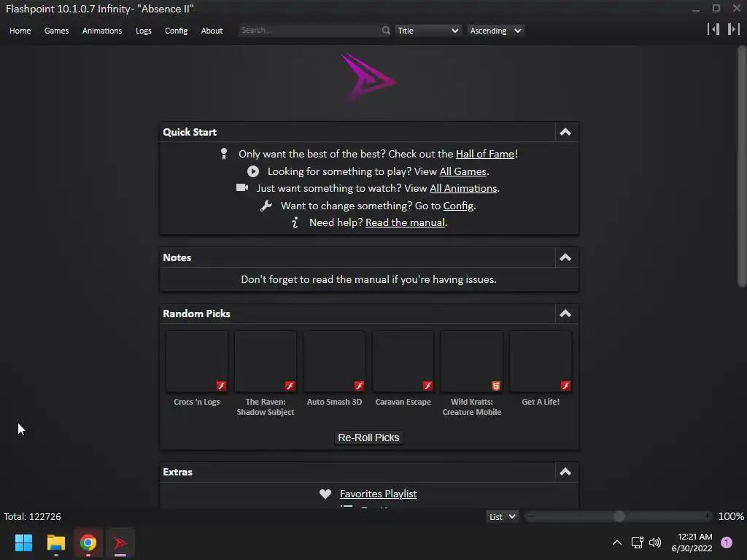
Task: Click the search magnifier icon
Action: point(385,31)
